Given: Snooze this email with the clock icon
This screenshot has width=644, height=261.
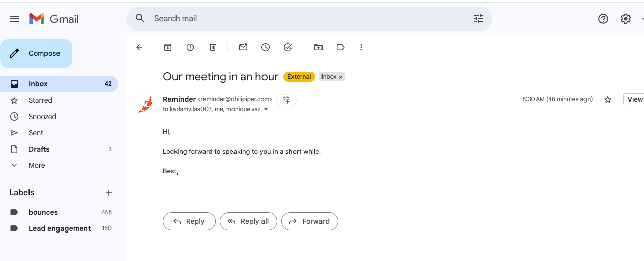Looking at the screenshot, I should click(266, 47).
